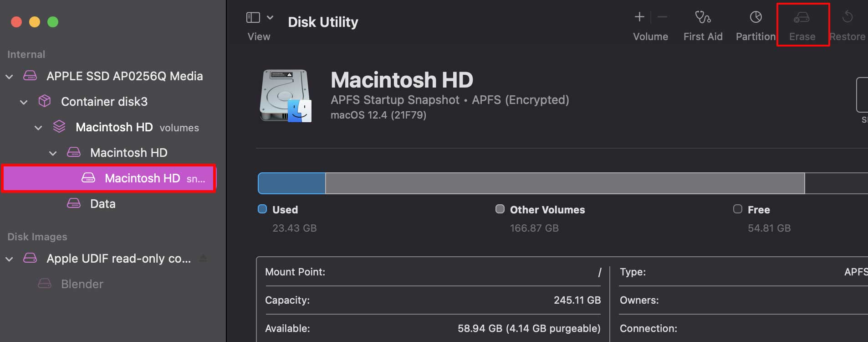Run First Aid from the stethoscope icon

703,17
